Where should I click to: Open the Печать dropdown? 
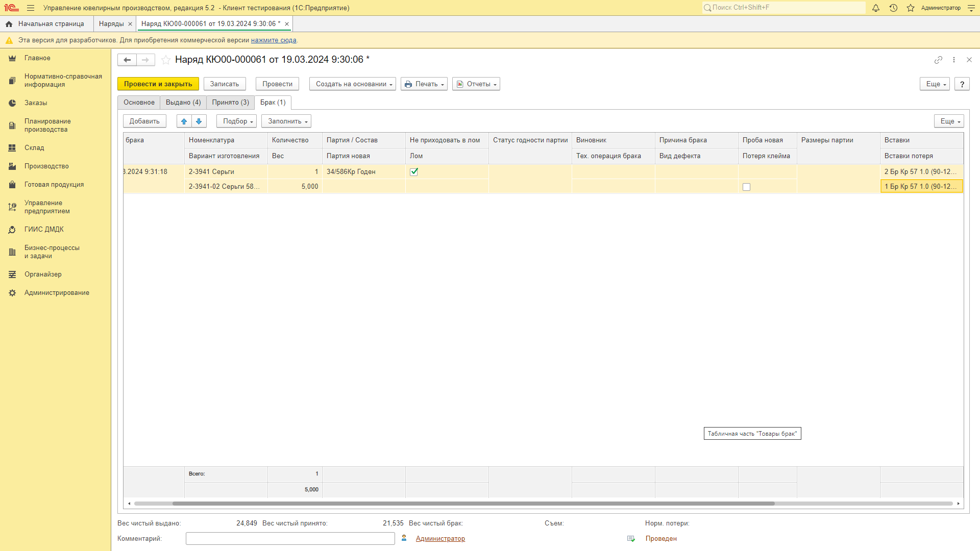click(424, 84)
